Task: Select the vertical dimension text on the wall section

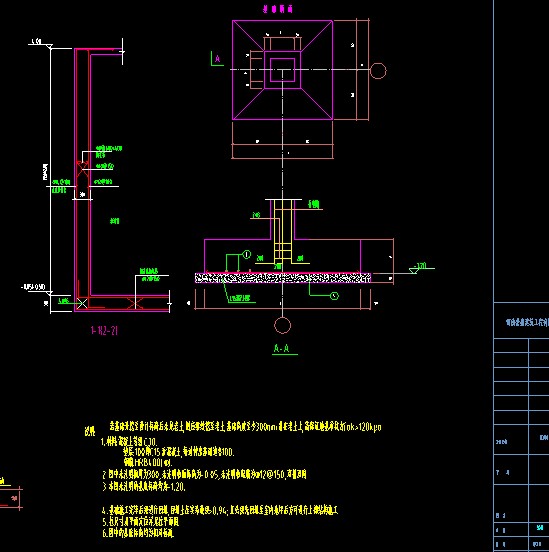Action: 45,172
